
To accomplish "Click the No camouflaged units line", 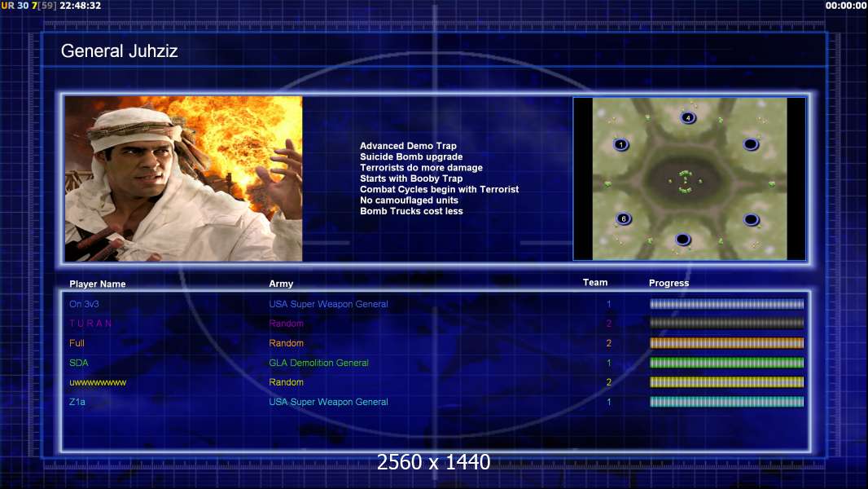I will point(409,200).
